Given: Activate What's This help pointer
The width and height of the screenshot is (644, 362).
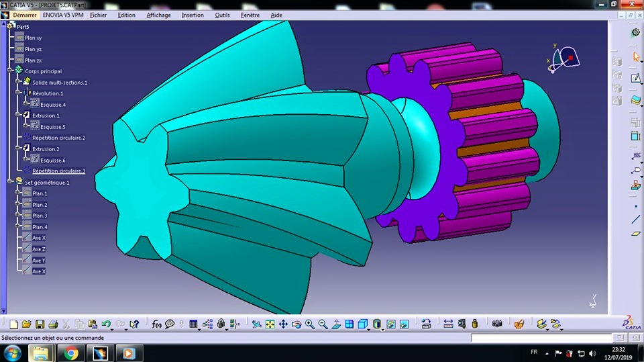Looking at the screenshot, I should click(134, 324).
